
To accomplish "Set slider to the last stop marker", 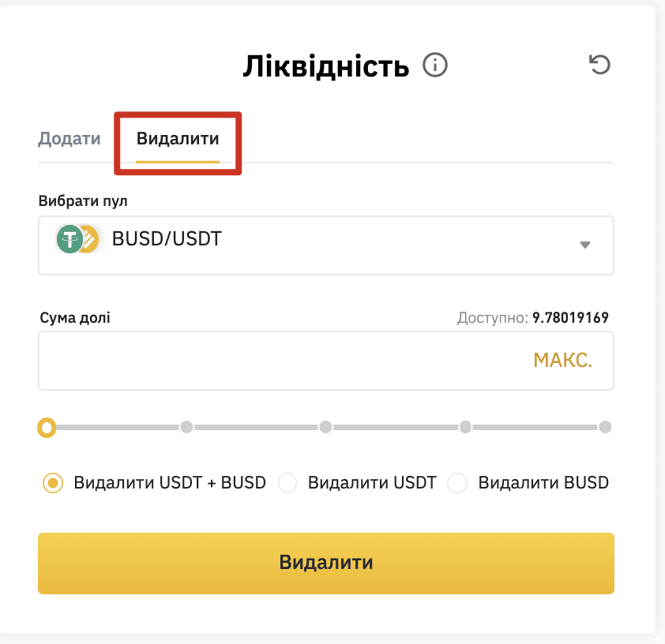I will tap(605, 427).
